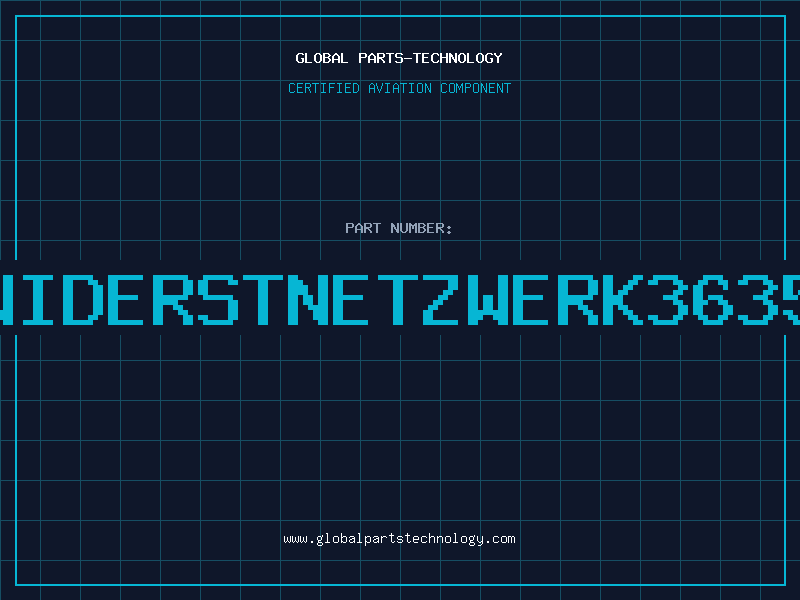This screenshot has height=600, width=800.
Task: Click the large part number text NETZWERK
Action: (x=466, y=300)
